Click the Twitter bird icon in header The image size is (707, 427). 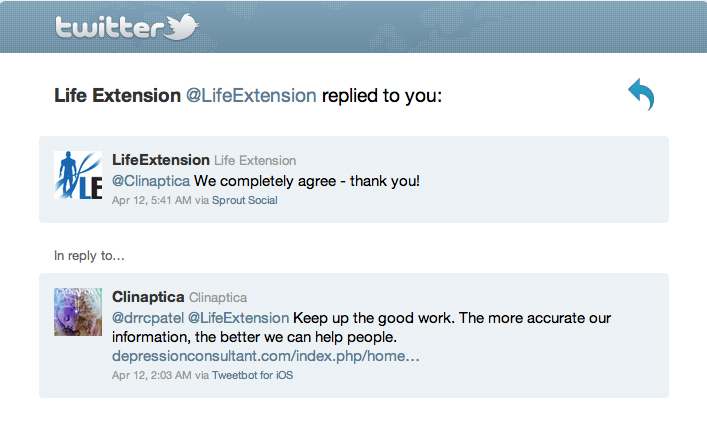coord(184,27)
